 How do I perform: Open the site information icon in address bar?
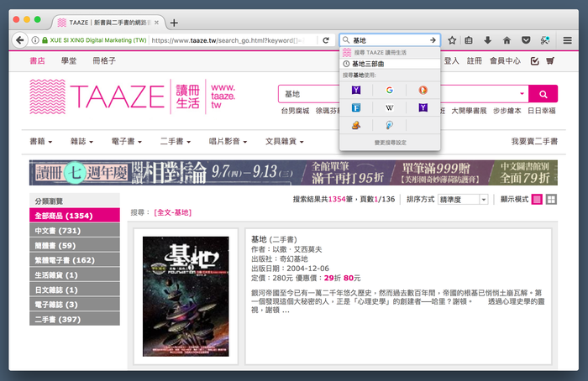pos(35,40)
